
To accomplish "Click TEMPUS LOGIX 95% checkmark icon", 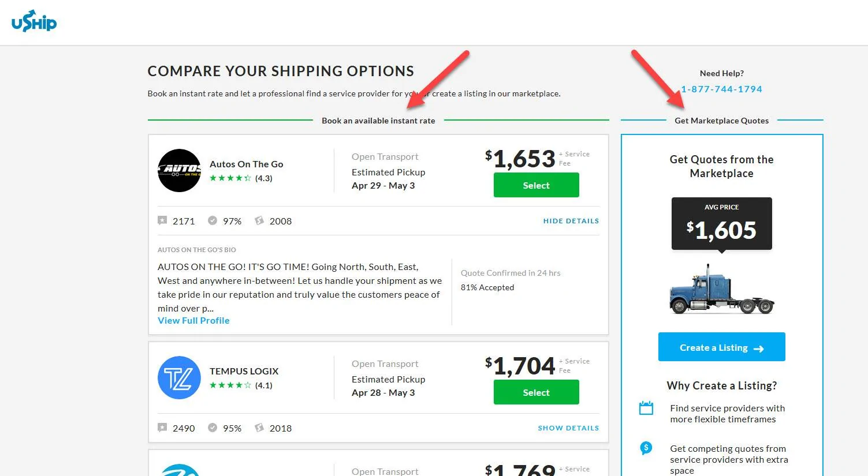I will (213, 428).
